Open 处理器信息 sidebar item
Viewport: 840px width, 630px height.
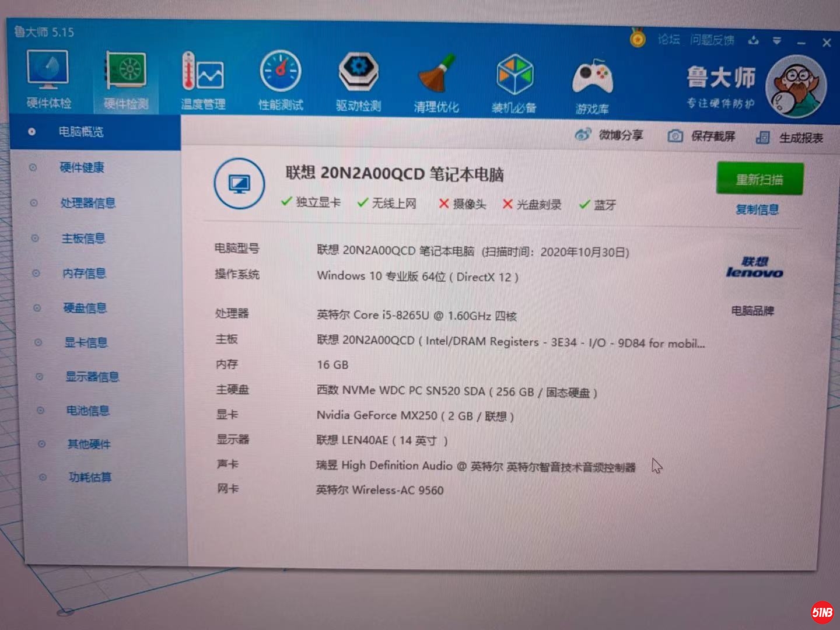click(87, 203)
